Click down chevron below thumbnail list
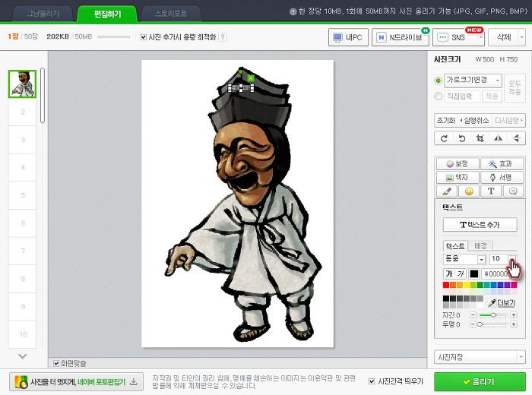 pyautogui.click(x=22, y=356)
